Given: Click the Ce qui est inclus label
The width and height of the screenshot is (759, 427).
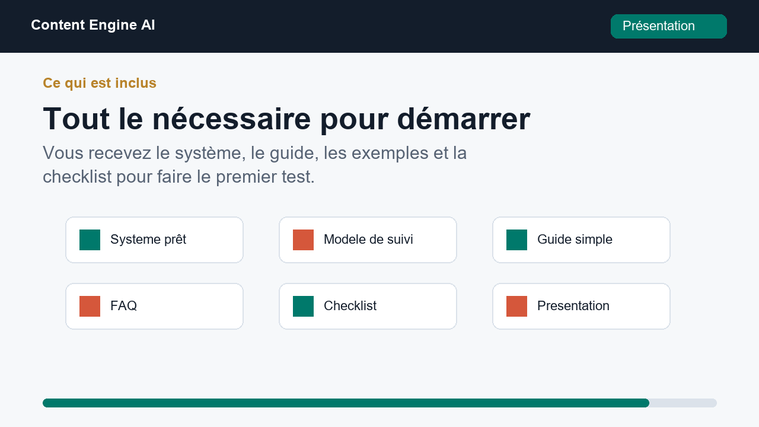Looking at the screenshot, I should (99, 83).
